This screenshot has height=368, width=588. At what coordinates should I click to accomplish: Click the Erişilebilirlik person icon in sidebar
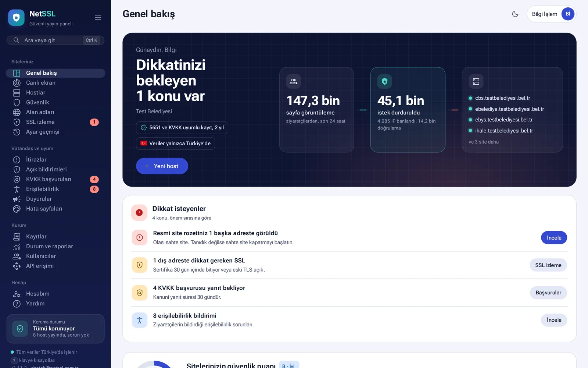point(17,189)
